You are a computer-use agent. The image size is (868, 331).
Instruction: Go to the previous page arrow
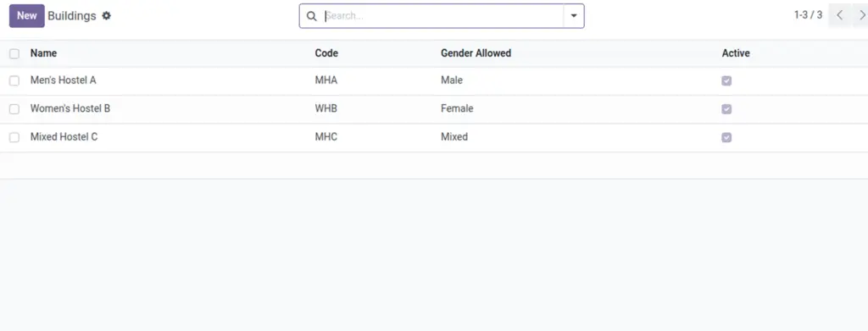point(840,15)
